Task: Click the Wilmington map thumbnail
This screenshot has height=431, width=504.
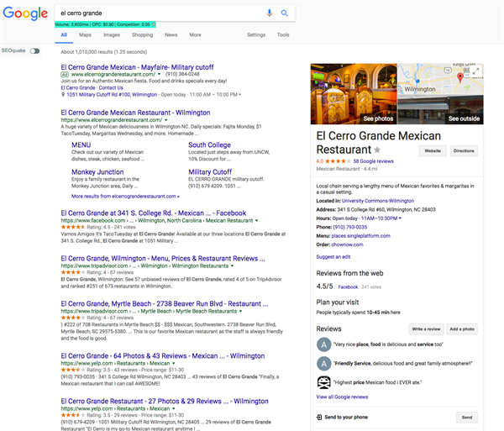Action: [x=440, y=79]
